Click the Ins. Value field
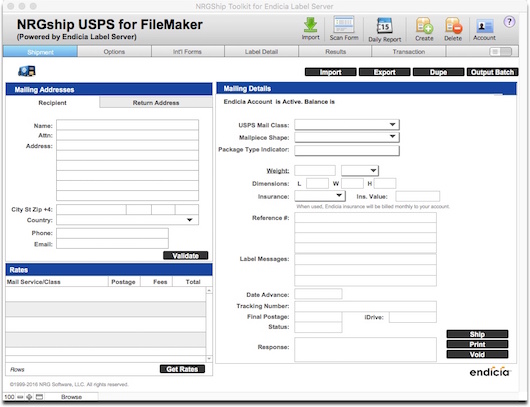 coord(418,196)
